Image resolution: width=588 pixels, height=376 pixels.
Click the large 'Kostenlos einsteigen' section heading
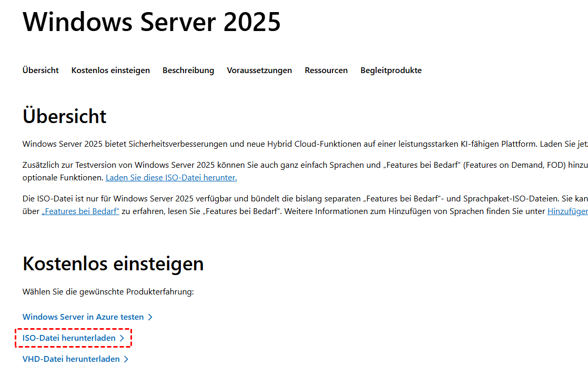tap(113, 263)
